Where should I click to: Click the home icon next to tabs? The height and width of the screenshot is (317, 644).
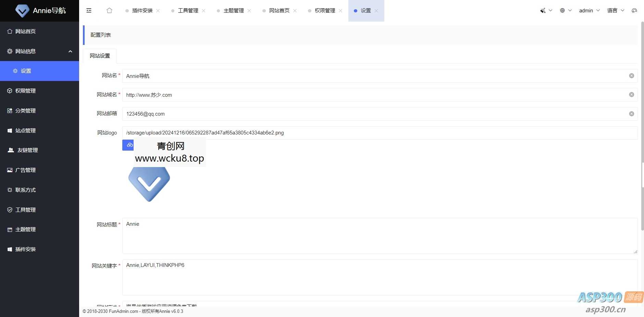coord(109,10)
